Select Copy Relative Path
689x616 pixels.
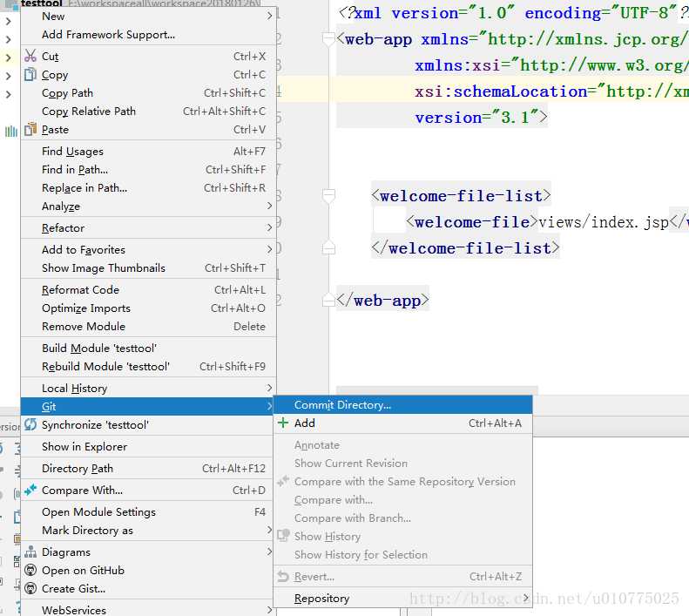(148, 111)
